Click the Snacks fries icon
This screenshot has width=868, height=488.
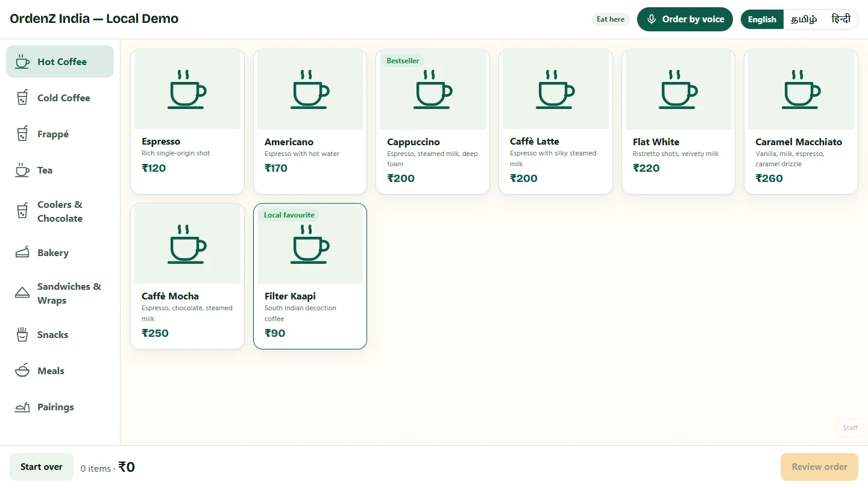[22, 334]
